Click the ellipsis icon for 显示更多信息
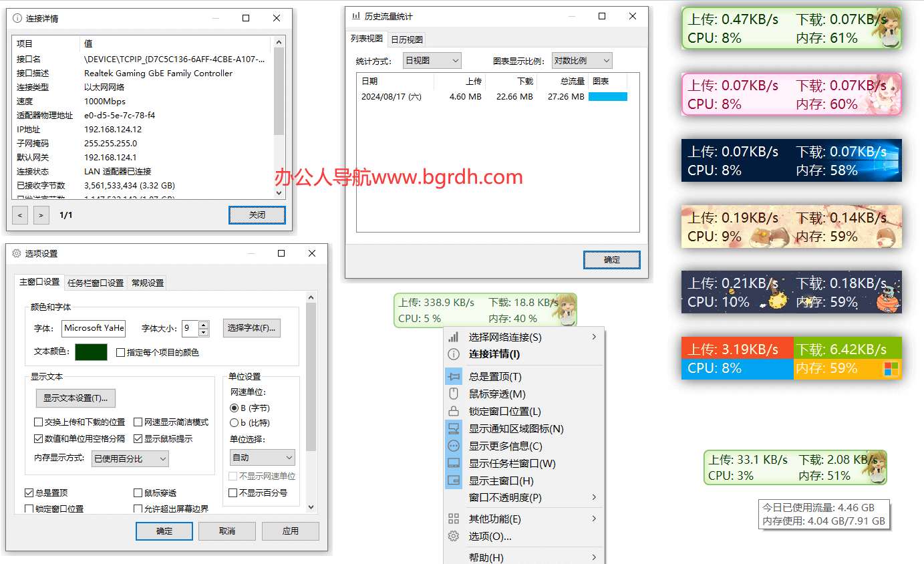 click(454, 446)
